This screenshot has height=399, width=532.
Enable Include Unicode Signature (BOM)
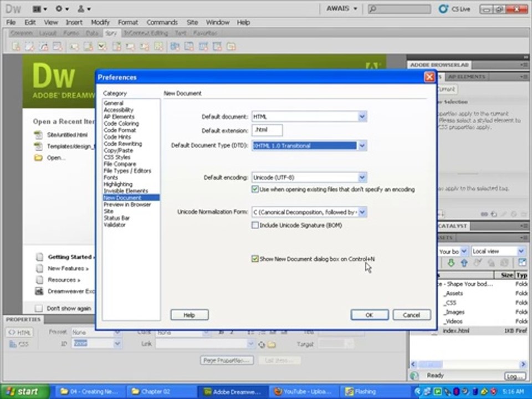coord(255,225)
